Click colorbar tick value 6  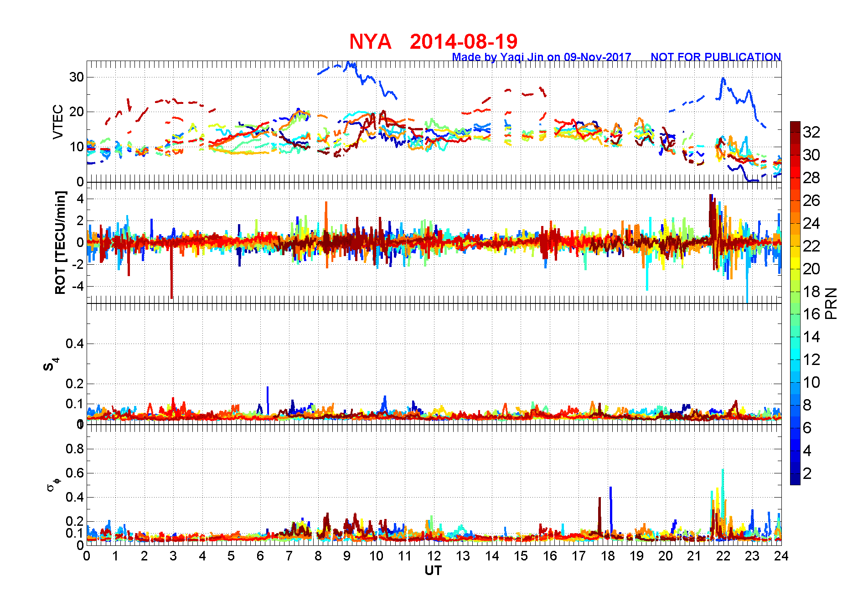coord(807,428)
